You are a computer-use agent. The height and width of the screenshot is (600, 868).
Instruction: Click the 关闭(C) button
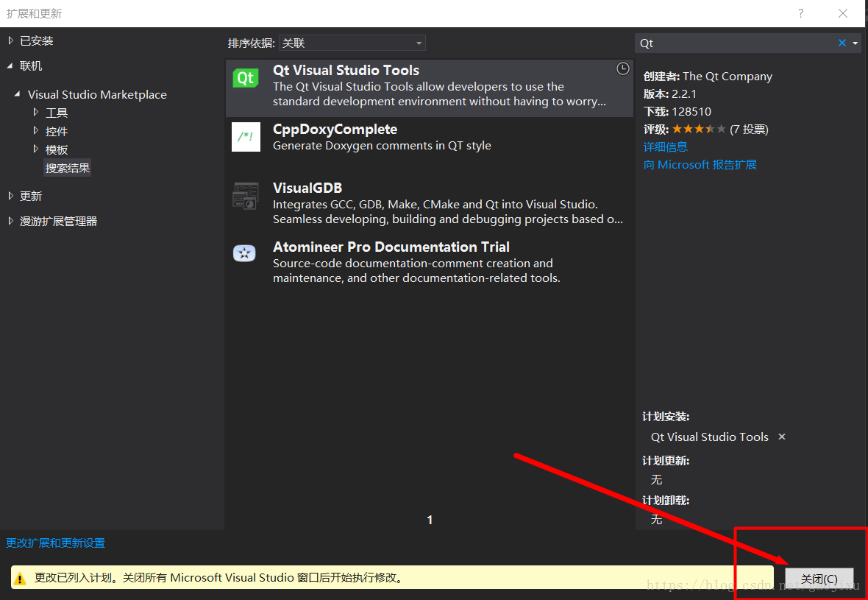tap(819, 579)
